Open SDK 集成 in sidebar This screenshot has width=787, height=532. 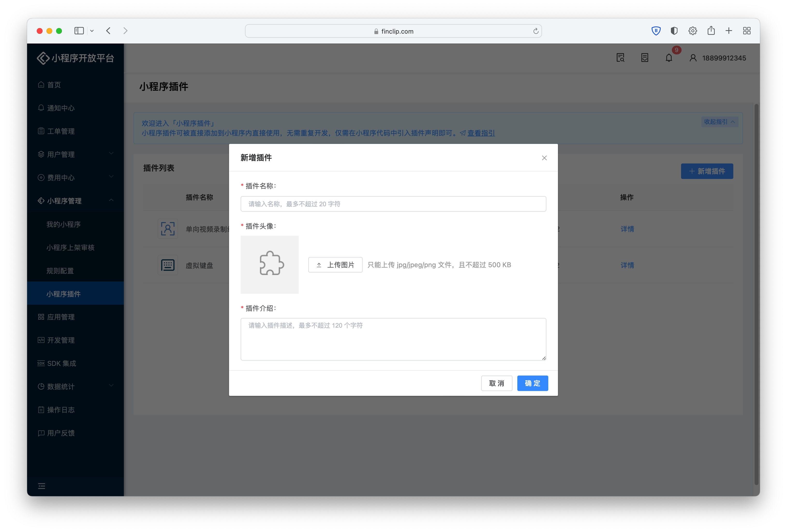point(62,363)
